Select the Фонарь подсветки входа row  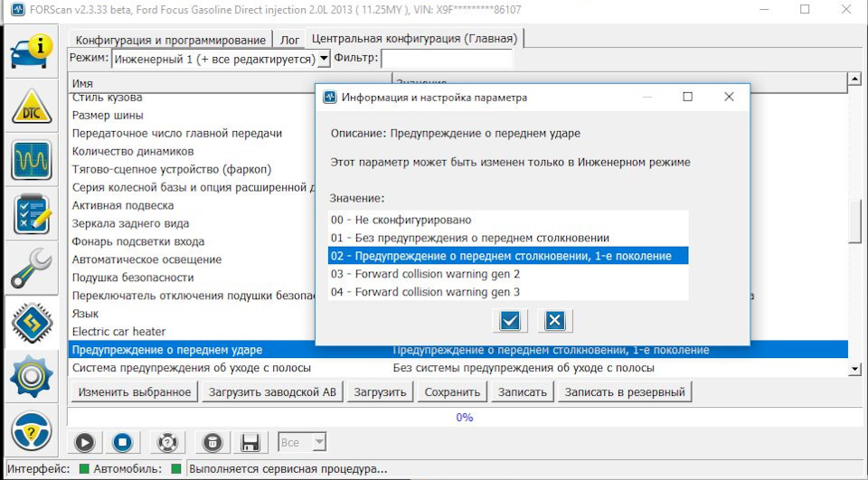(x=192, y=241)
